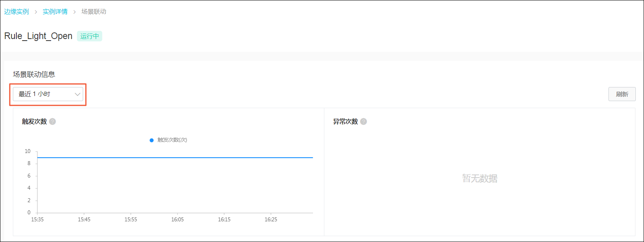
Task: Toggle the 触发次数(次) legend item
Action: tap(168, 140)
